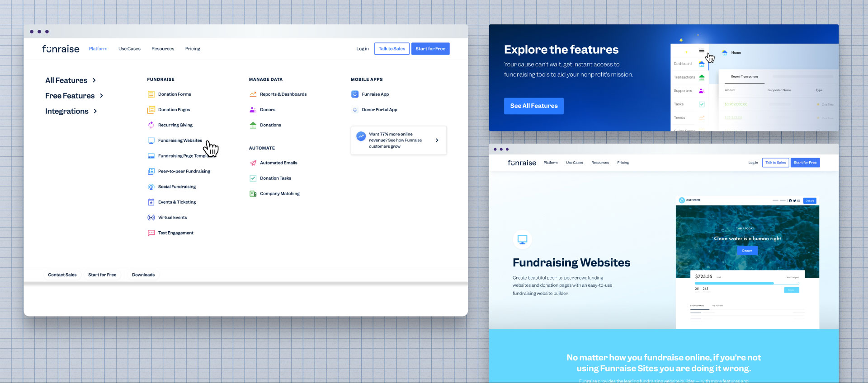Click Talk to Sales button in main window
Viewport: 868px width, 383px height.
coord(392,49)
